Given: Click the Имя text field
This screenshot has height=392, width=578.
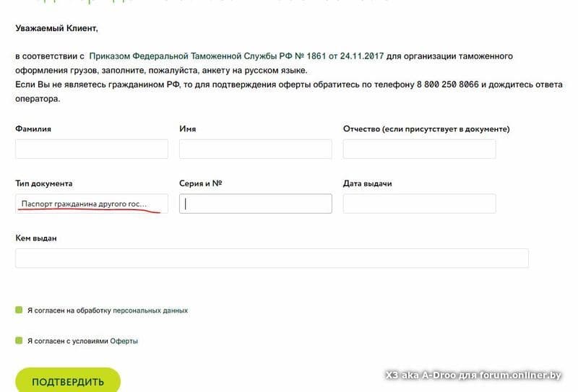Looking at the screenshot, I should coord(256,149).
